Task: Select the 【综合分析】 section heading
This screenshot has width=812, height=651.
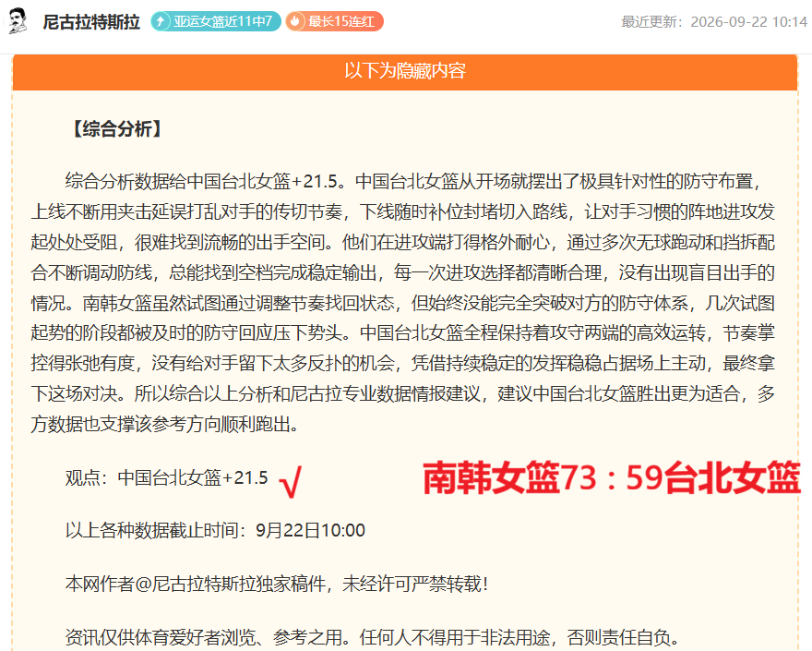Action: tap(117, 129)
